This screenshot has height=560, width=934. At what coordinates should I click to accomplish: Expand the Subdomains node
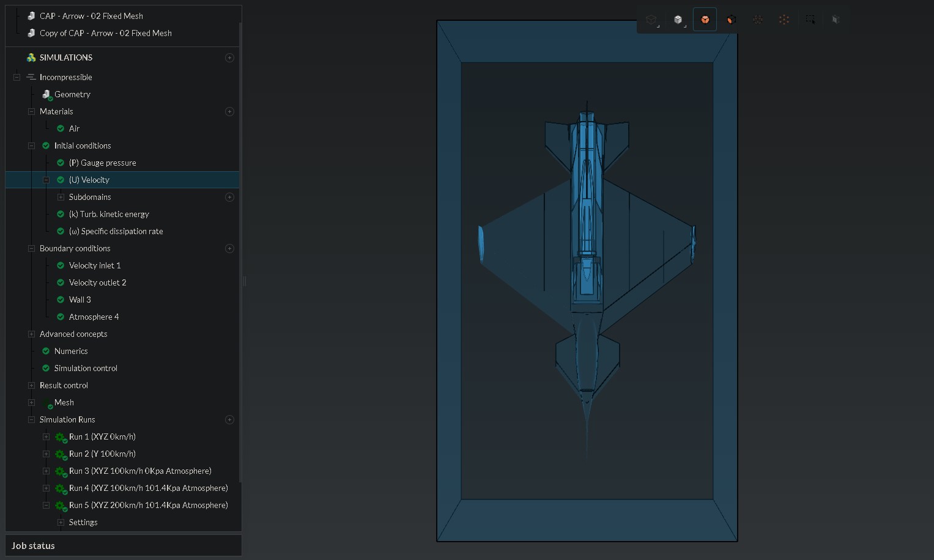(x=61, y=197)
